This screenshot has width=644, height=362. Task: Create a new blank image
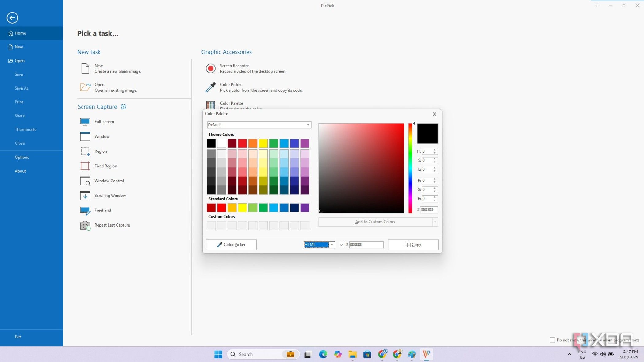[x=111, y=68]
